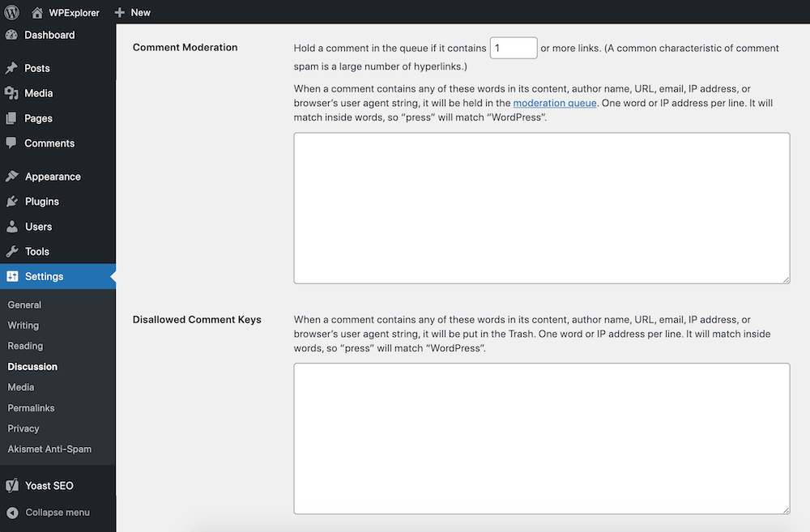Click the Plugins plug icon
The width and height of the screenshot is (810, 532).
(x=14, y=201)
